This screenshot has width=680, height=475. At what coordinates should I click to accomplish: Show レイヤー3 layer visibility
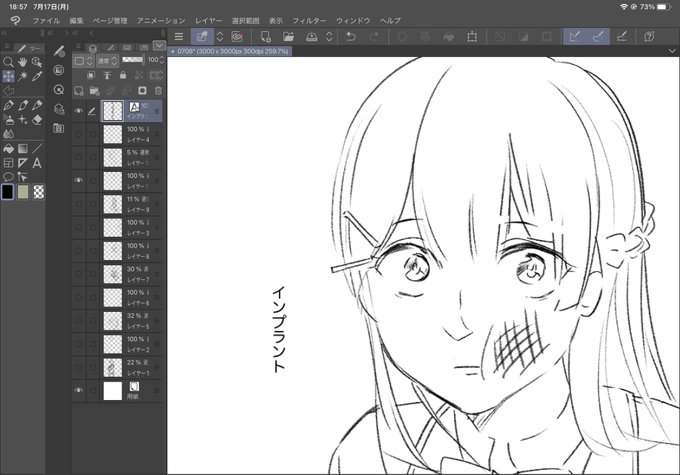tap(78, 228)
